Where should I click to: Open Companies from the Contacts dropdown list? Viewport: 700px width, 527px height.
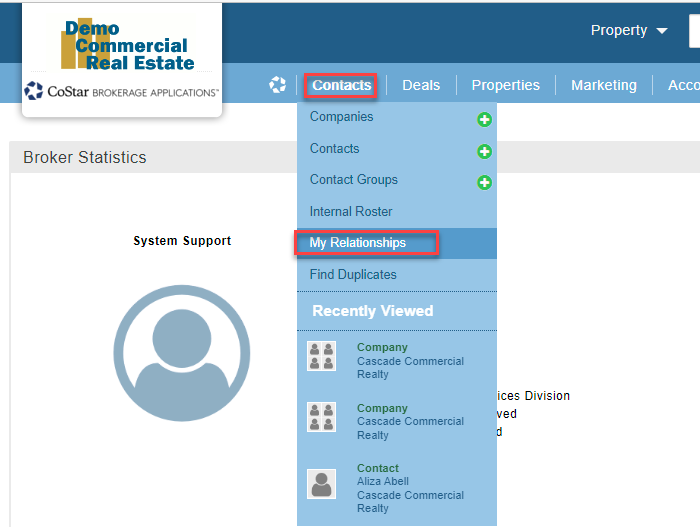tap(341, 117)
